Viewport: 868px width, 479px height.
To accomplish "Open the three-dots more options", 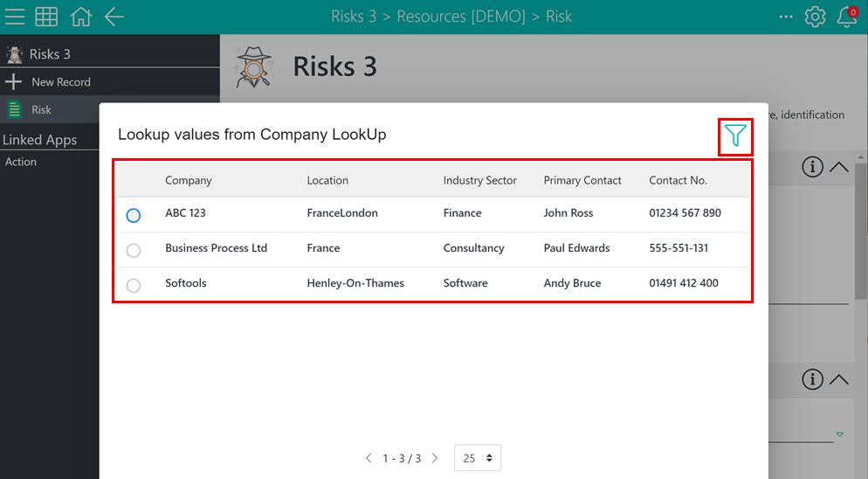I will [786, 17].
